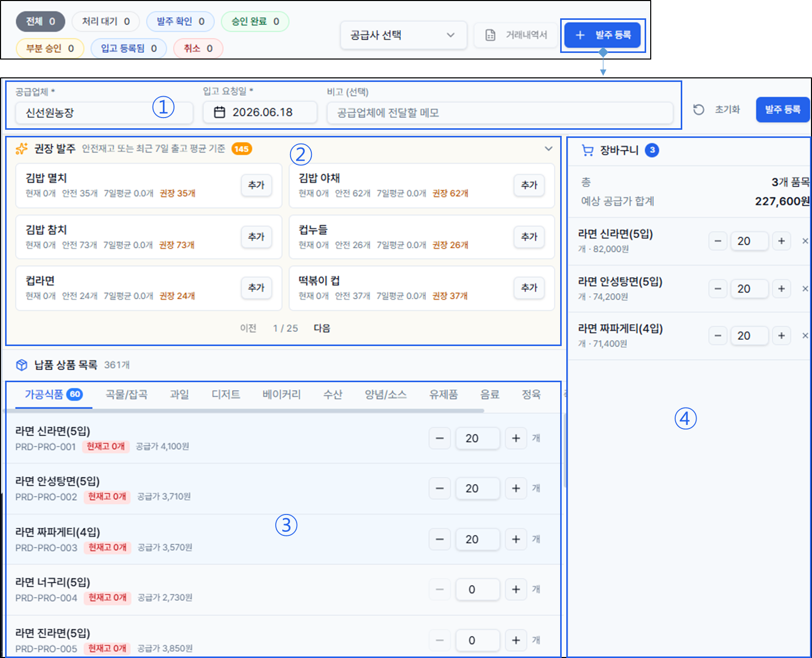Increase cart quantity of 라면 짜파게티(4입)

pyautogui.click(x=781, y=335)
